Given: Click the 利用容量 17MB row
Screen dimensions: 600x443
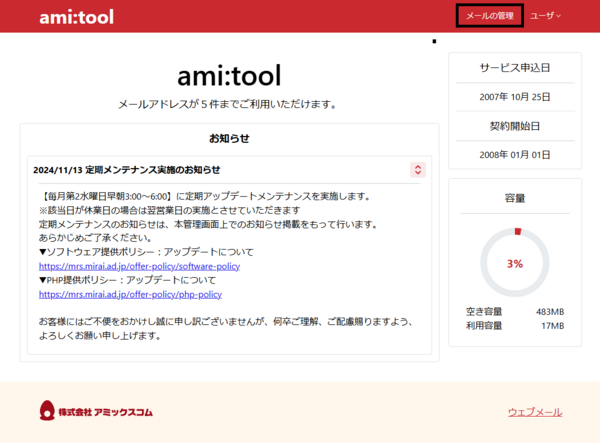Looking at the screenshot, I should click(515, 326).
